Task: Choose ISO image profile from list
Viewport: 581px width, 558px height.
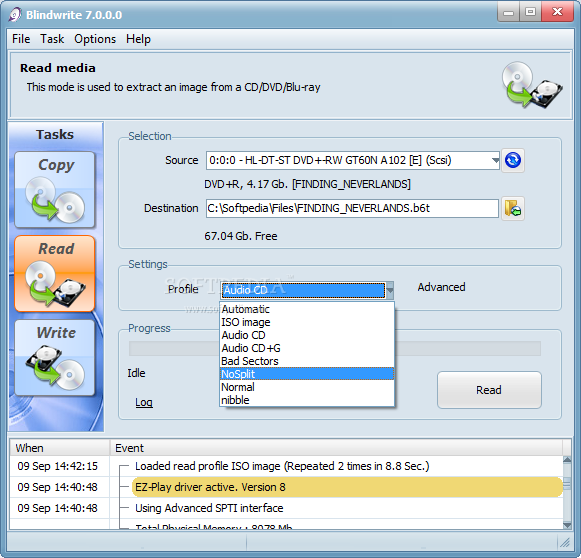Action: coord(307,322)
